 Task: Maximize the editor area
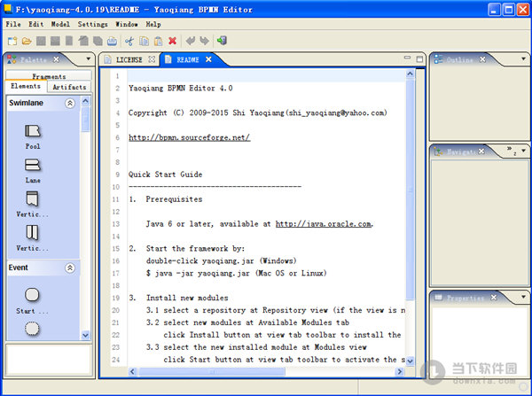click(419, 59)
